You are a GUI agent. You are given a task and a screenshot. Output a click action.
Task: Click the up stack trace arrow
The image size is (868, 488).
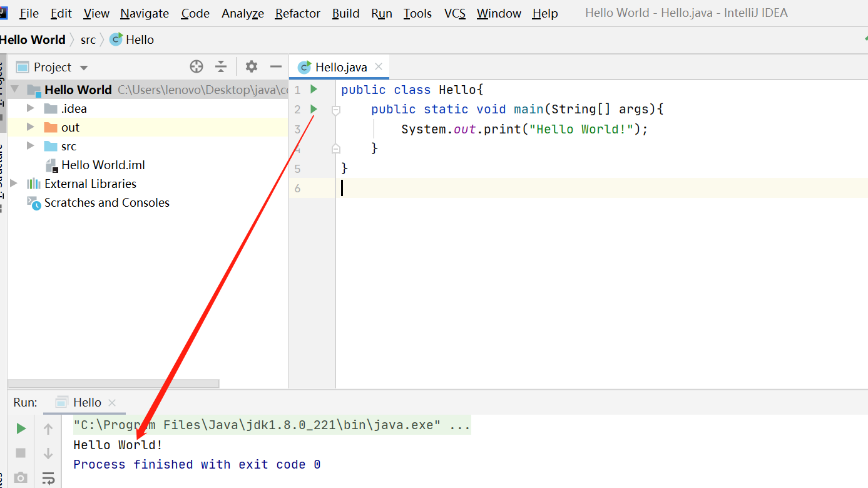pos(48,428)
